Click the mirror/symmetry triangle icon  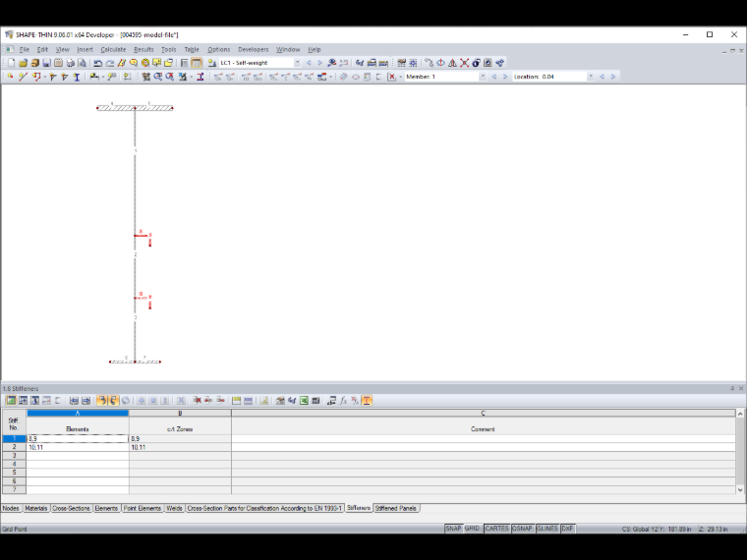point(452,63)
